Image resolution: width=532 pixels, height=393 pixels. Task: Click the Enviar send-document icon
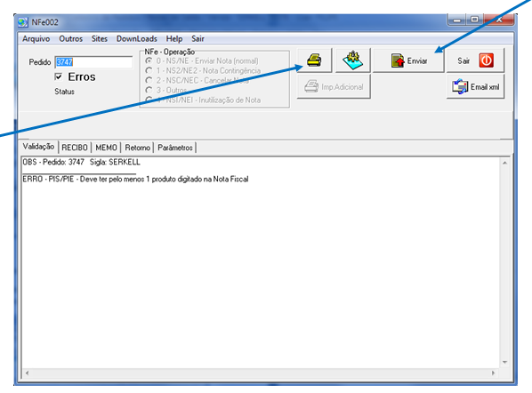(398, 60)
